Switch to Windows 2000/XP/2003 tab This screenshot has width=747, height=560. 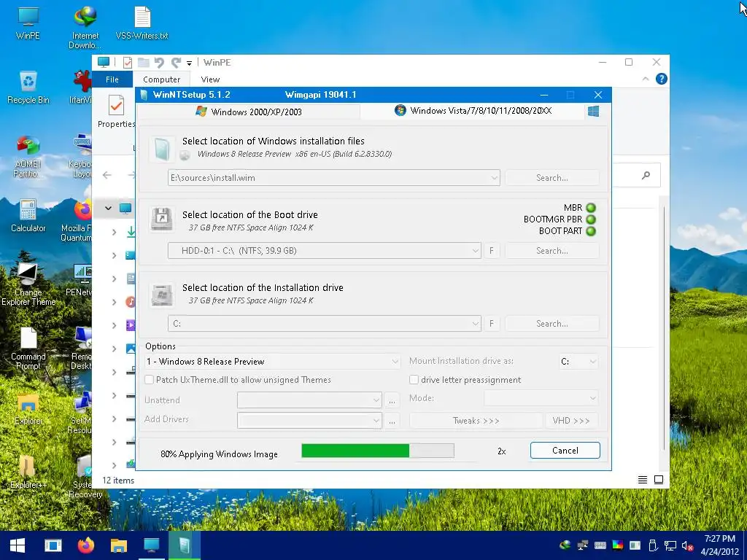[x=249, y=112]
